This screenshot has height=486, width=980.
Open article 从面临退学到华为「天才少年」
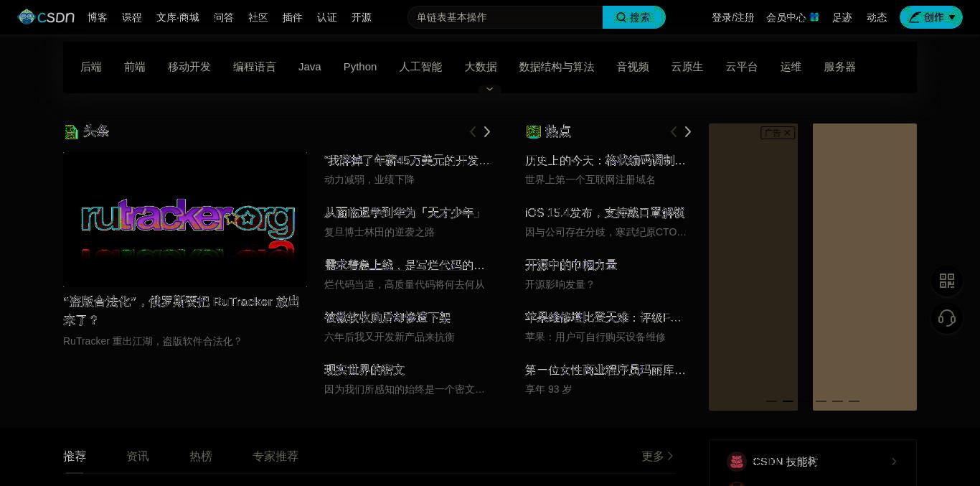click(x=404, y=212)
